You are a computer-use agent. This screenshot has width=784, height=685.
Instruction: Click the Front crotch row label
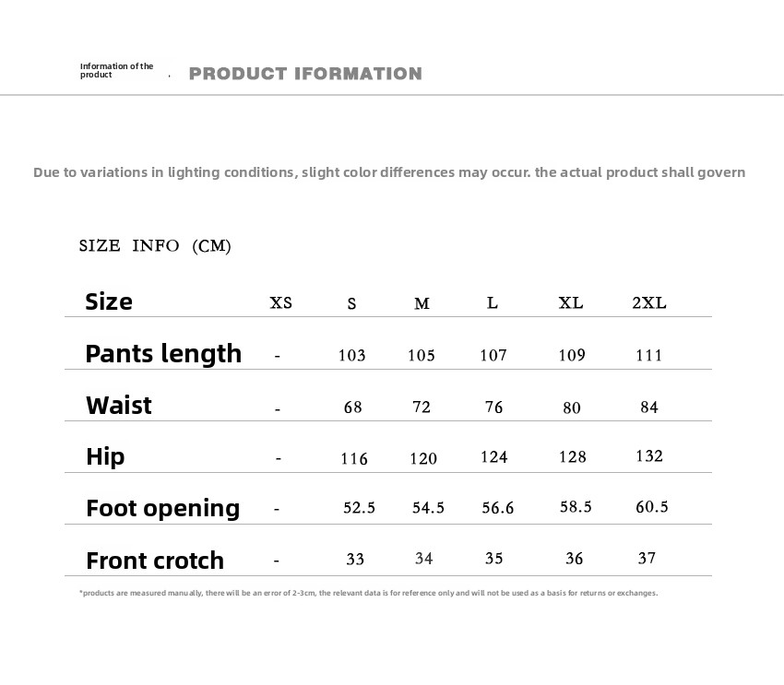coord(155,561)
